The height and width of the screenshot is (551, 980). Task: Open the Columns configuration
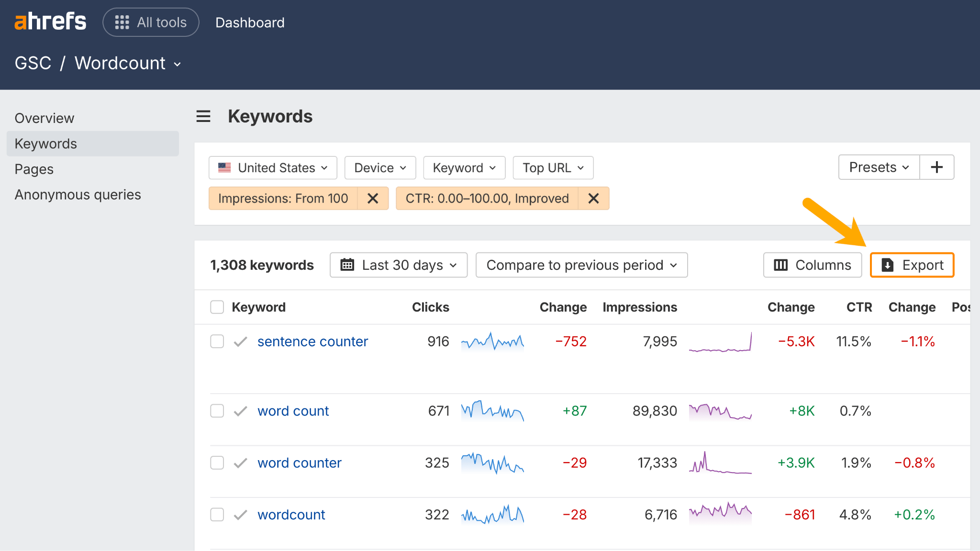click(x=812, y=264)
